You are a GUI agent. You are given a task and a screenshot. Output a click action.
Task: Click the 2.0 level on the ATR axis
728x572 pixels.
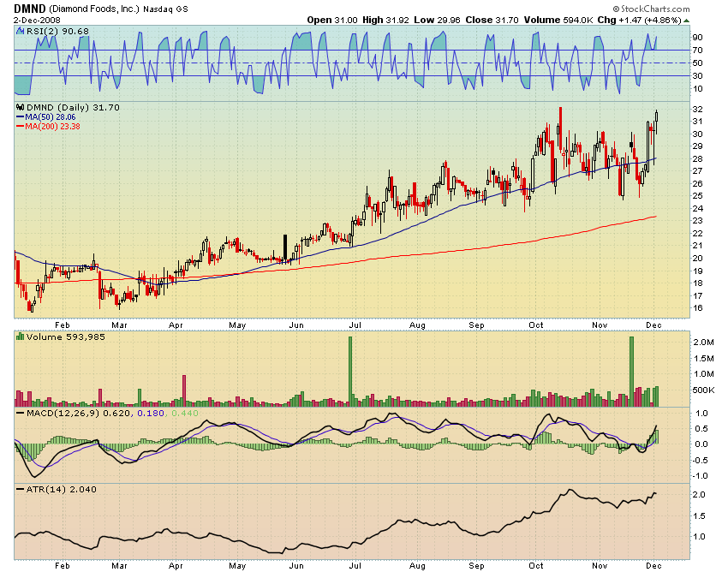point(699,495)
